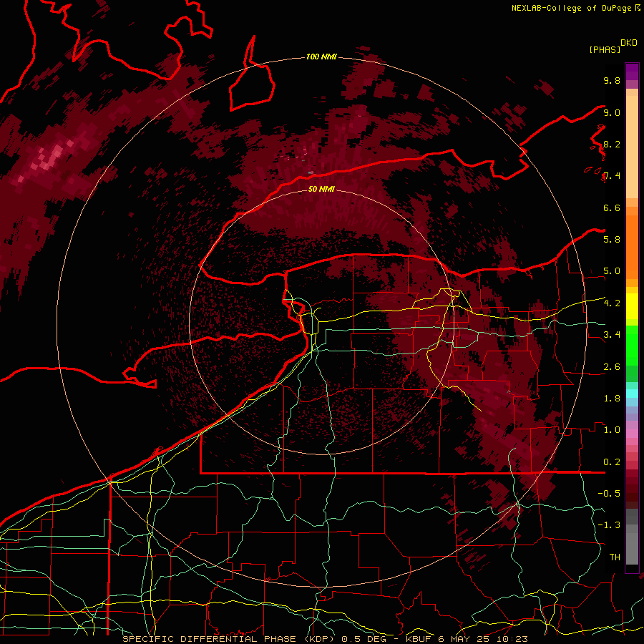Click the 4.2 legend value
Image resolution: width=644 pixels, height=644 pixels.
(x=612, y=303)
